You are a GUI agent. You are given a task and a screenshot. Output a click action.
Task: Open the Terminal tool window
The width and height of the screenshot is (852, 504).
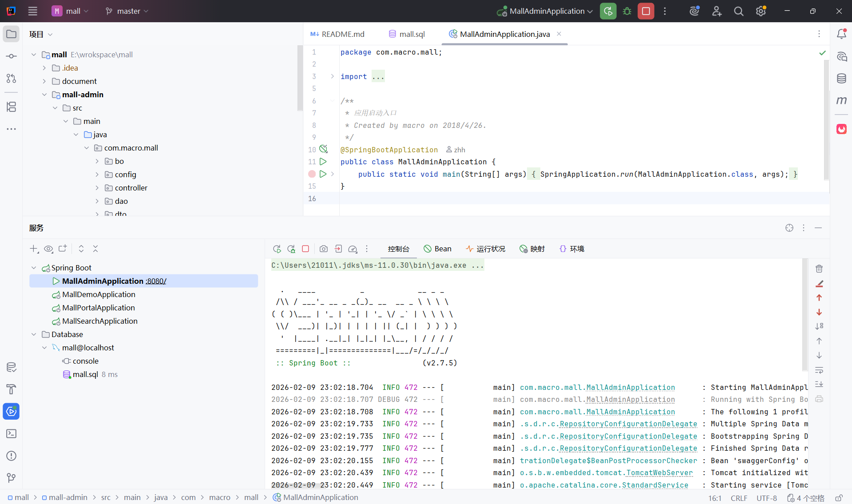[11, 434]
